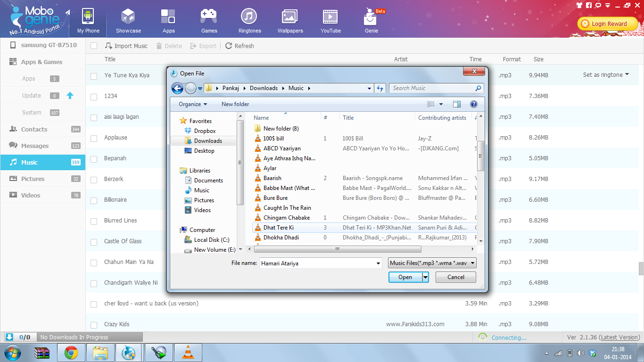Open Contacts in the sidebar
The height and width of the screenshot is (362, 644).
(x=34, y=130)
